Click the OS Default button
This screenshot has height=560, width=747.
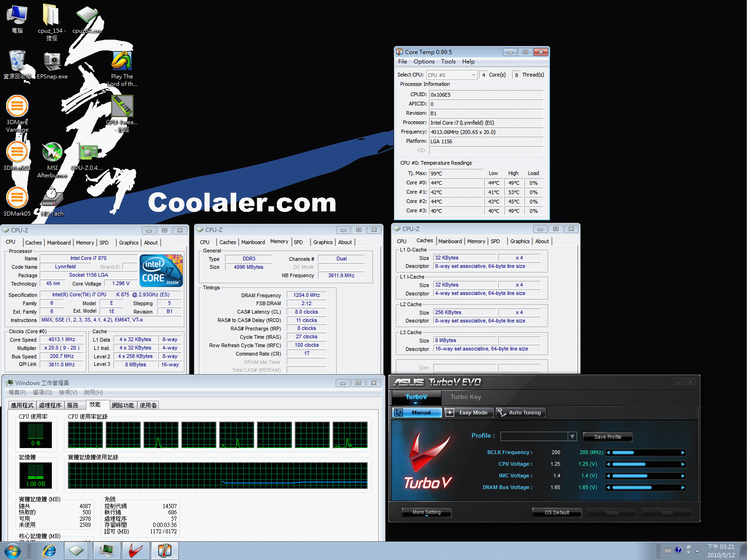557,512
